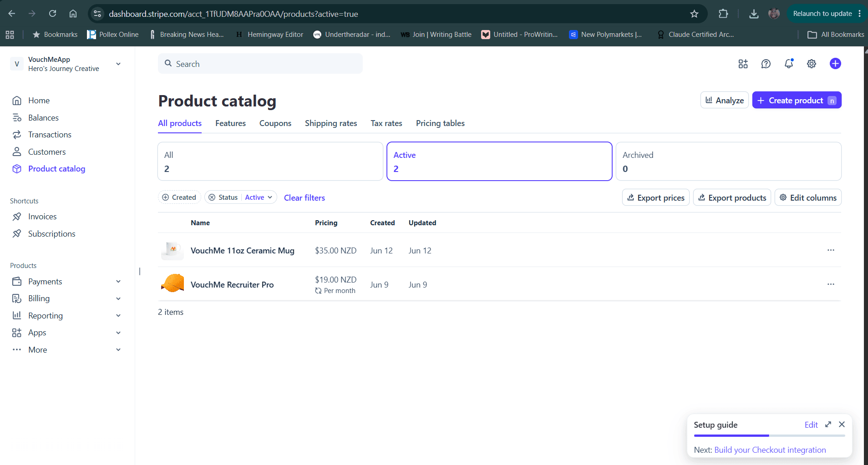Open VouchMe 11oz Ceramic Mug product
The image size is (868, 465).
(x=243, y=251)
